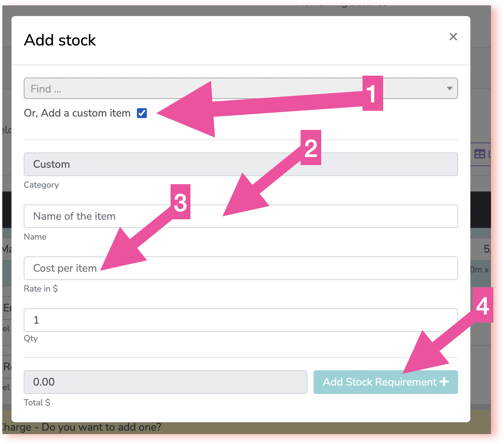Focus the Cost per item input
The image size is (504, 444).
click(x=241, y=268)
